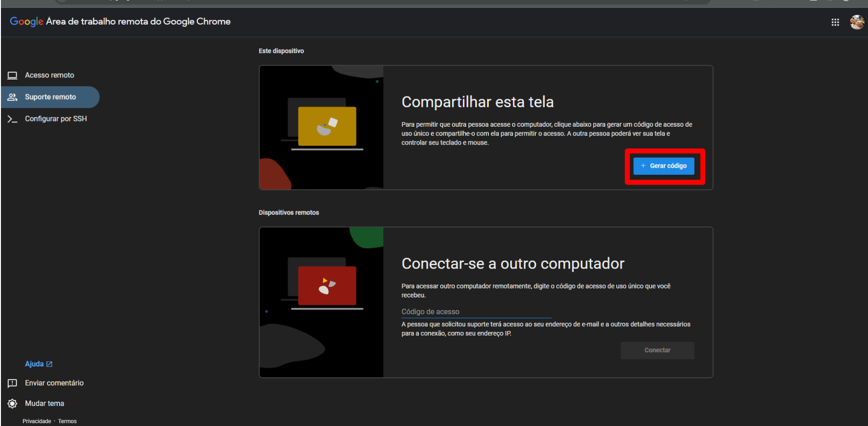Click the Conectar button

pos(657,350)
